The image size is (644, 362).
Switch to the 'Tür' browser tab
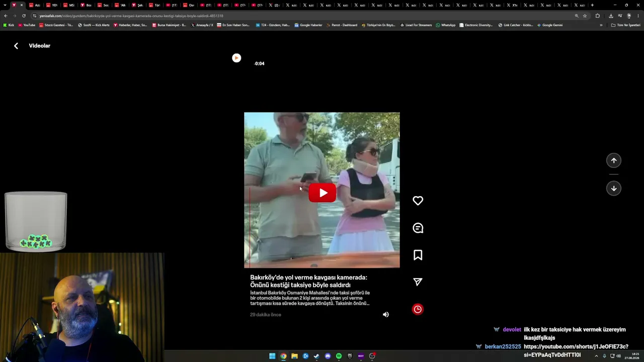coord(154,5)
